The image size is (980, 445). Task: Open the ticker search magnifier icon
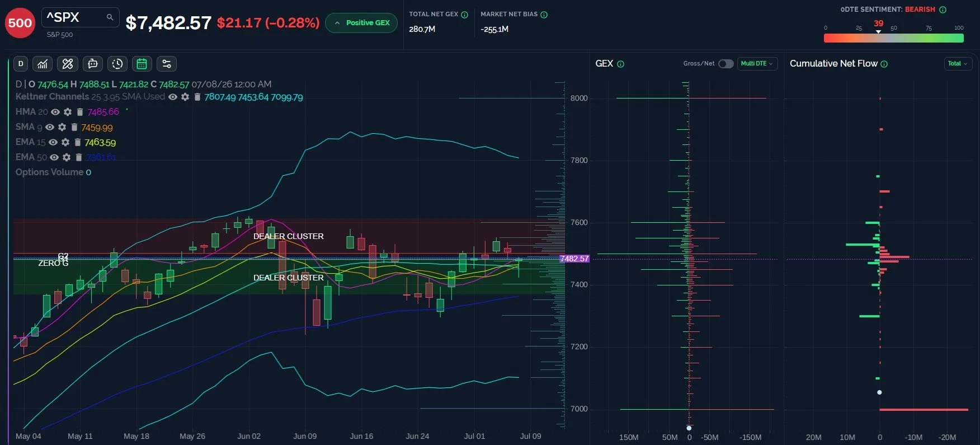click(x=110, y=17)
